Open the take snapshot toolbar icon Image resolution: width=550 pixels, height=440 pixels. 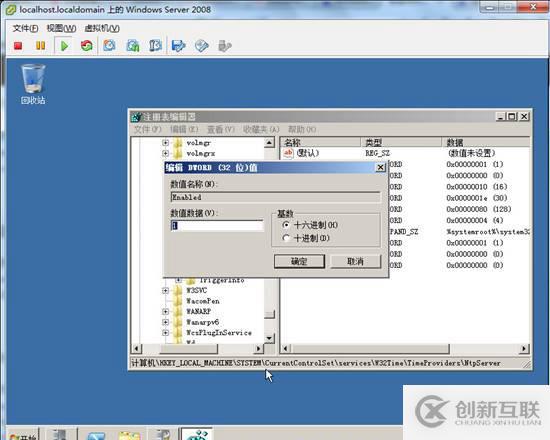tap(109, 46)
